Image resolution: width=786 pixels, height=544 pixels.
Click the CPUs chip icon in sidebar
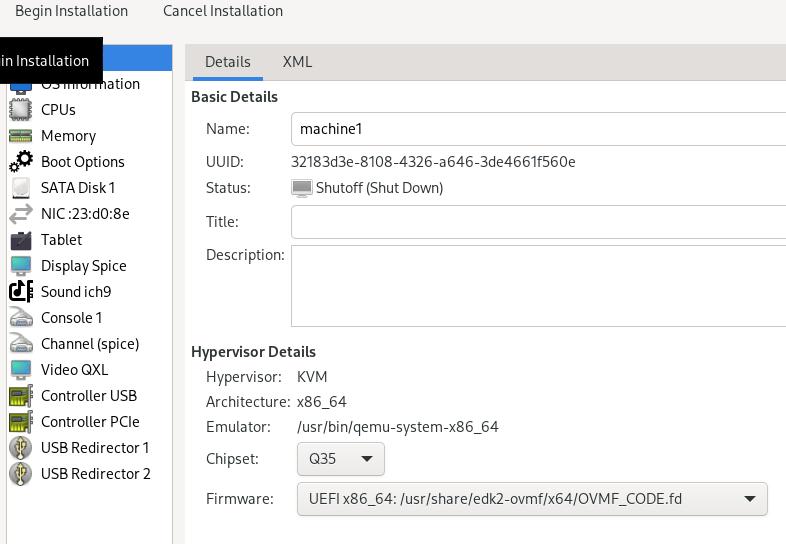[x=20, y=110]
